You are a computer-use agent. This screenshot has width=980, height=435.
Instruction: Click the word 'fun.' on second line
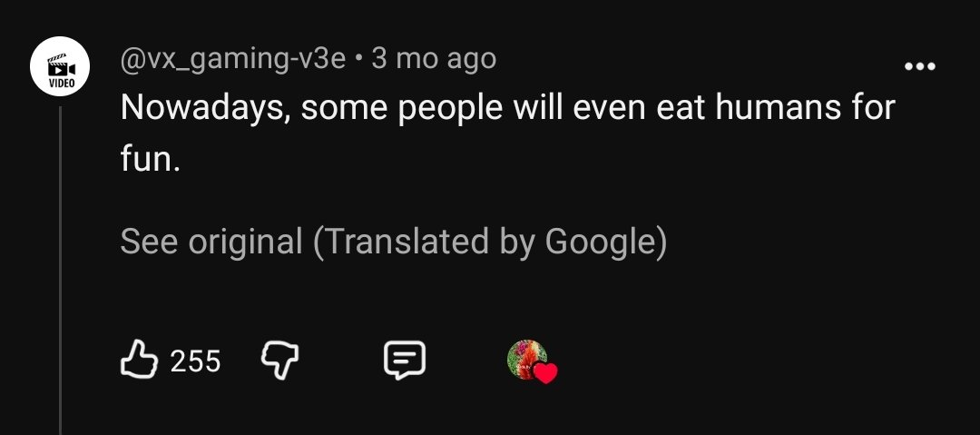tap(150, 160)
